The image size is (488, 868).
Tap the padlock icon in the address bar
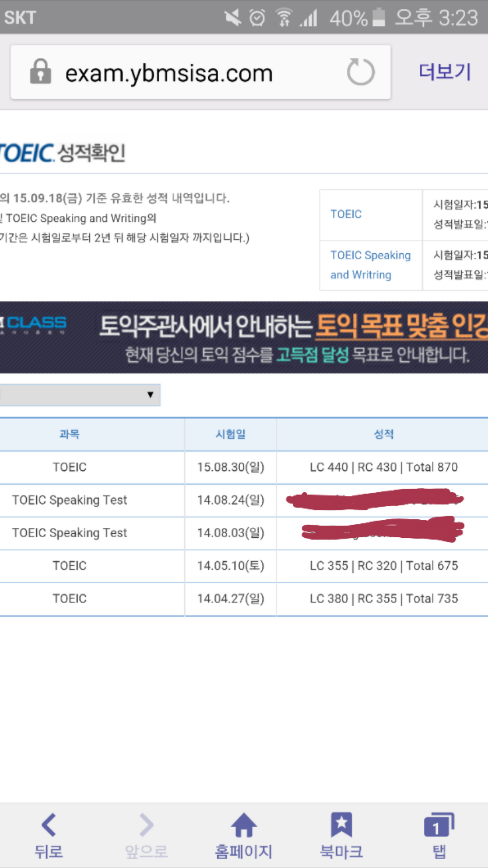[41, 72]
